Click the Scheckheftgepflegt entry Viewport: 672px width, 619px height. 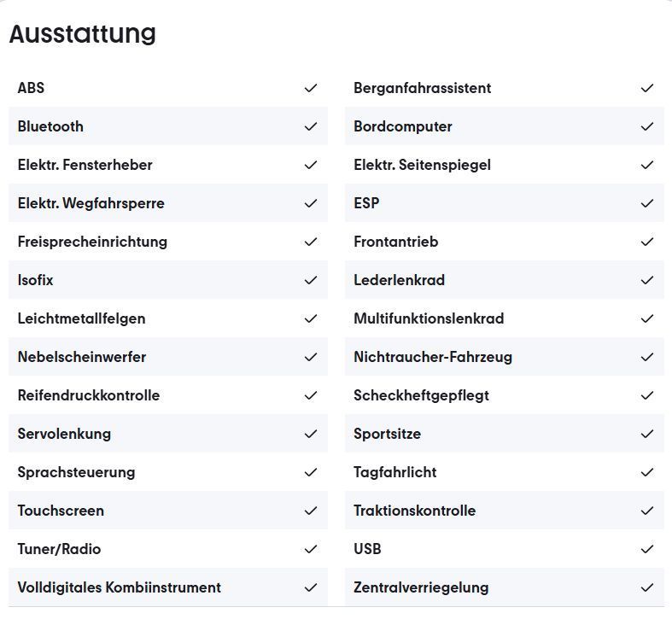(x=421, y=395)
